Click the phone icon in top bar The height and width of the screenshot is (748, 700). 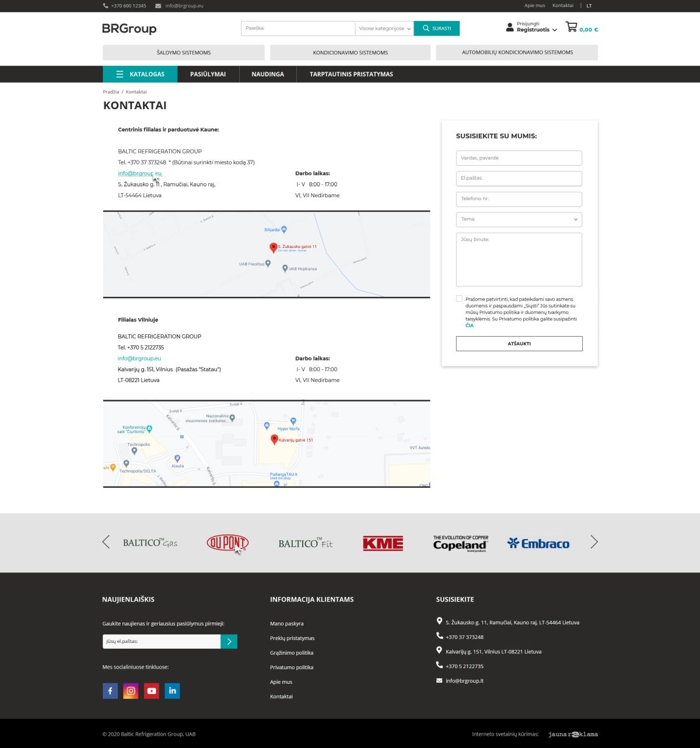click(106, 6)
